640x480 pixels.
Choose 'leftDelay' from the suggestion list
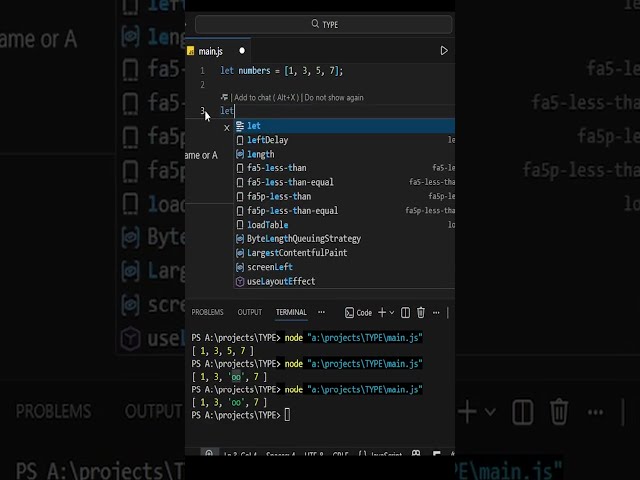(344, 140)
